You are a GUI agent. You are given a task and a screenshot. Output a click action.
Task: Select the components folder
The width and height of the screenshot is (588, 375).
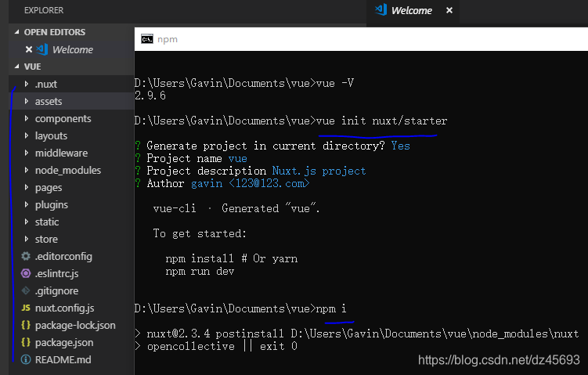71,118
